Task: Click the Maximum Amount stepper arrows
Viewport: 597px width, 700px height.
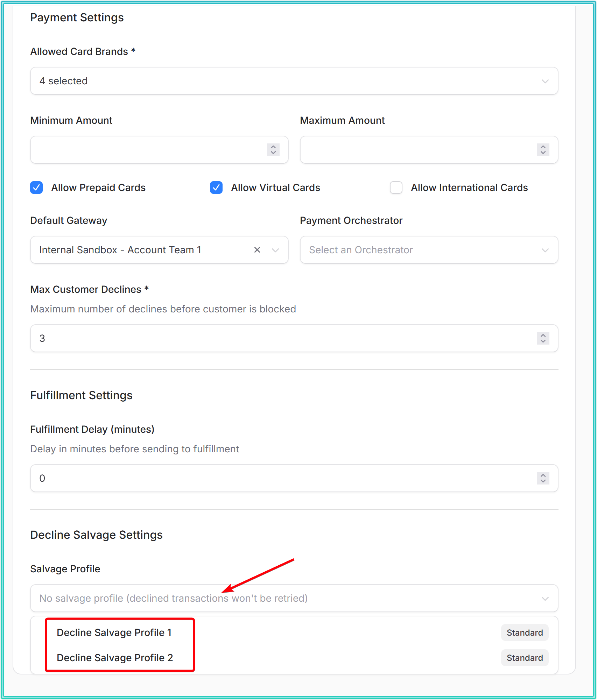Action: click(543, 150)
